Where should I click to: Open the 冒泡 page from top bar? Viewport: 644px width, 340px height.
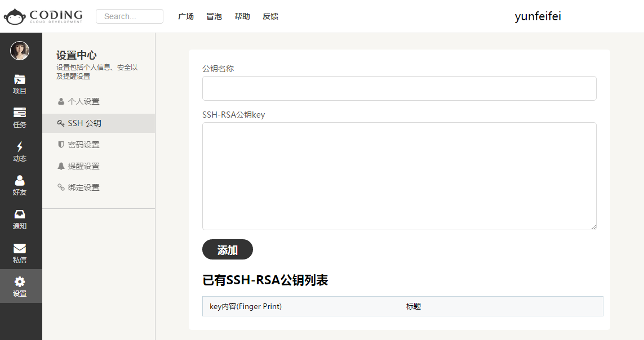tap(214, 16)
